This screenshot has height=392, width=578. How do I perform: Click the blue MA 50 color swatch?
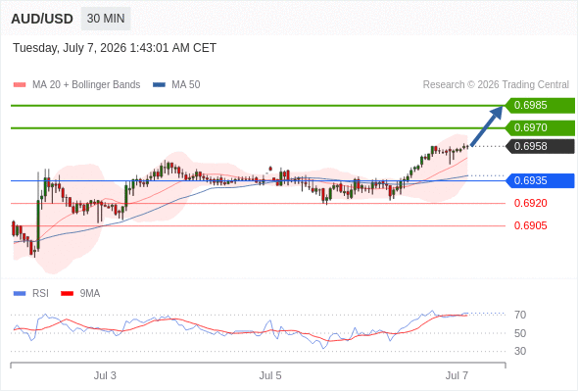pyautogui.click(x=160, y=85)
